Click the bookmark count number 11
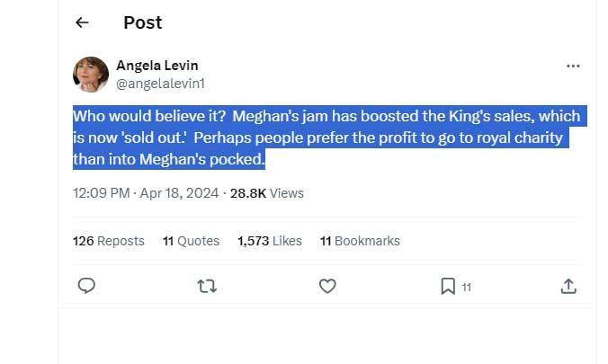The height and width of the screenshot is (364, 608). [467, 288]
